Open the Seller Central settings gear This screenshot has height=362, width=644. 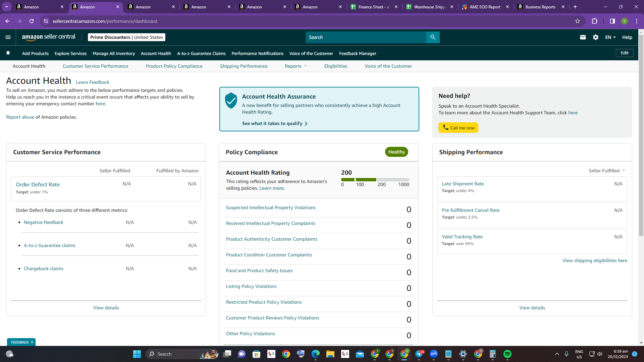coord(596,37)
